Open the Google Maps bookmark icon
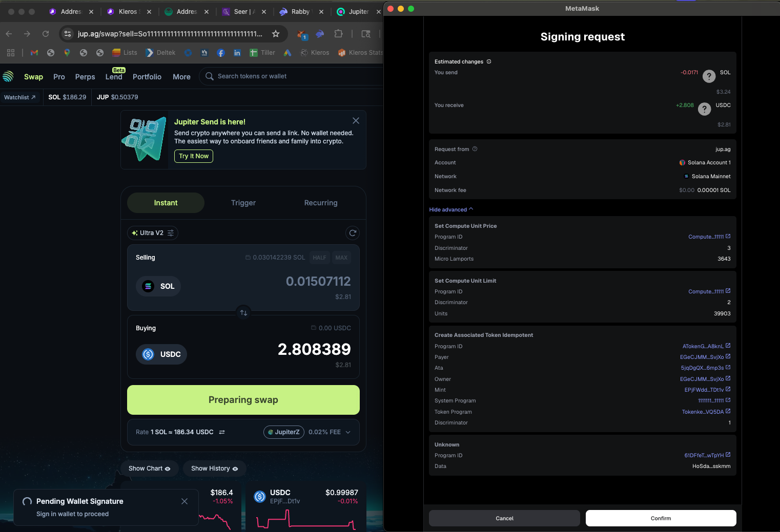Viewport: 780px width, 532px height. click(x=67, y=53)
